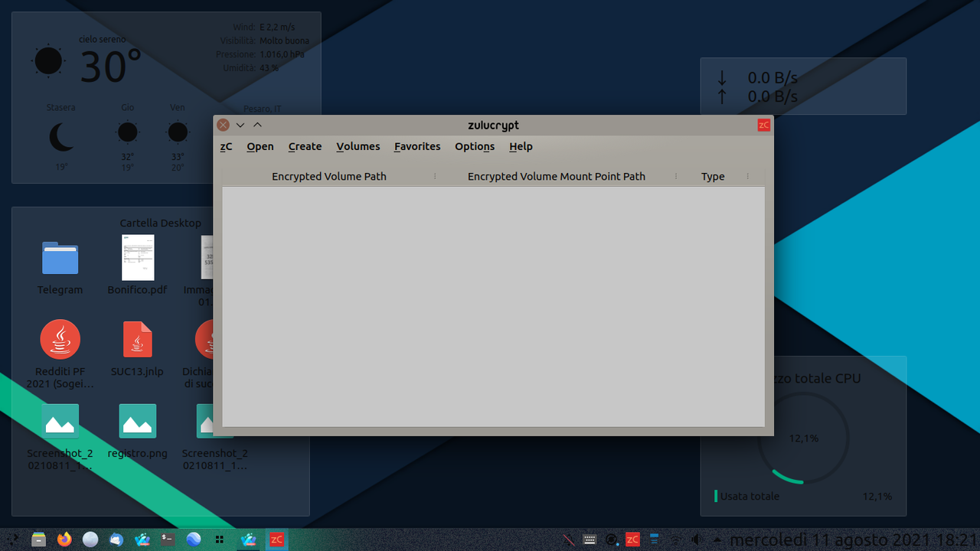The width and height of the screenshot is (980, 551).
Task: Click the zulucrypt task entry in the taskbar
Action: pyautogui.click(x=276, y=540)
